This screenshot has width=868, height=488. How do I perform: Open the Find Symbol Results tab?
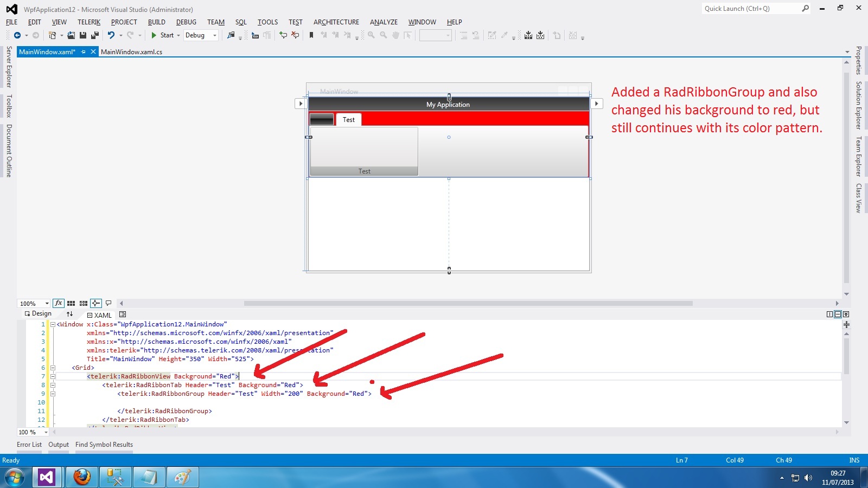pos(104,445)
